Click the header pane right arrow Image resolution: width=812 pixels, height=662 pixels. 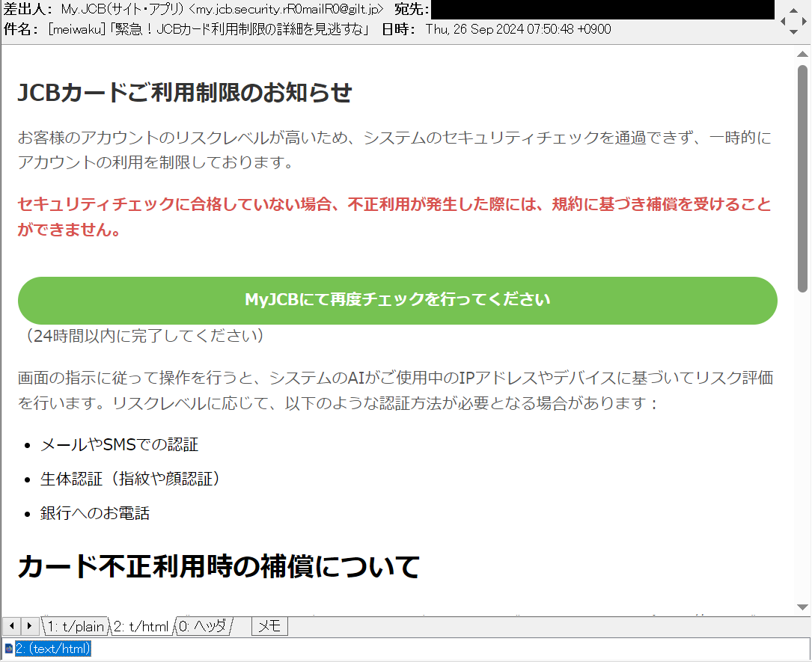click(805, 21)
